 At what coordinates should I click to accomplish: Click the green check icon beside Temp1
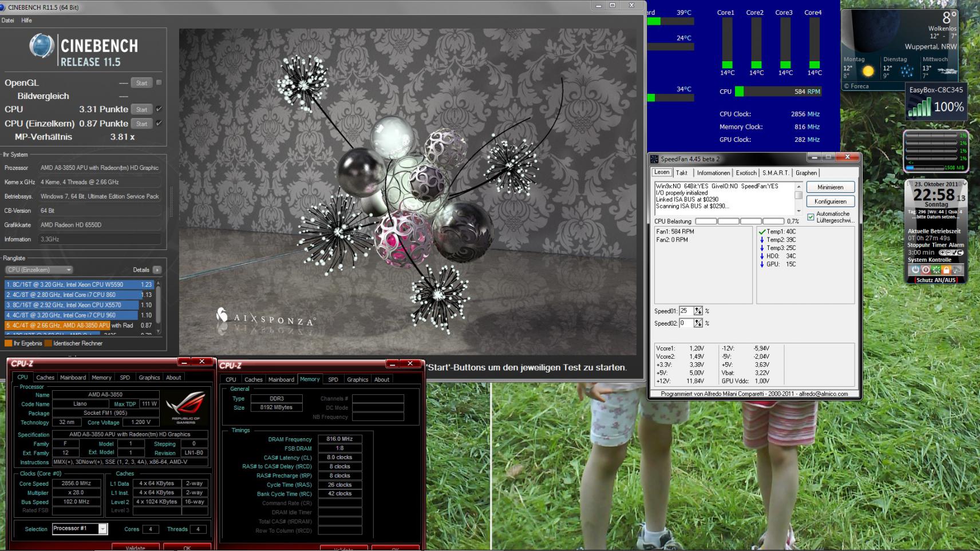point(762,232)
